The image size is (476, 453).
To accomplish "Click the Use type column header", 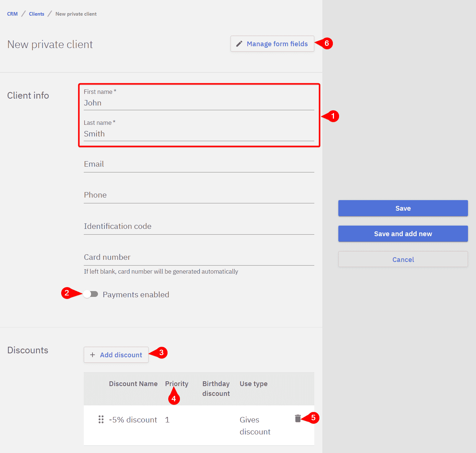I will pyautogui.click(x=253, y=384).
